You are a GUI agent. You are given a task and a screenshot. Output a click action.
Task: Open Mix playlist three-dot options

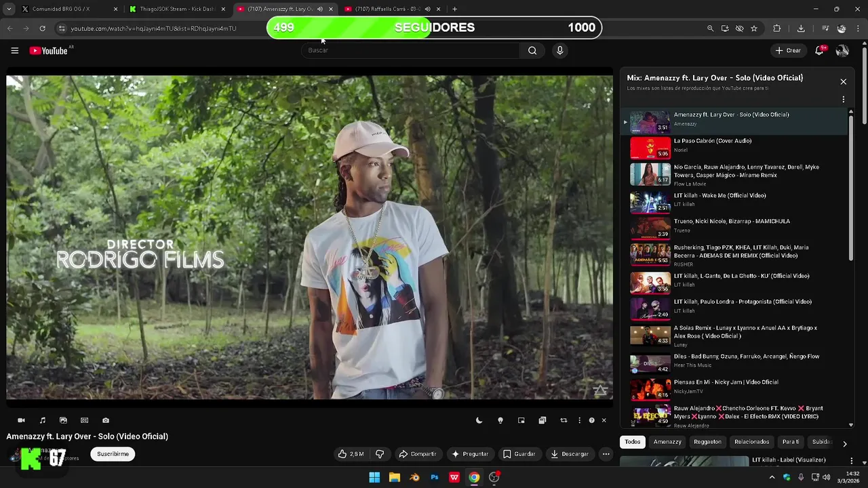(843, 99)
